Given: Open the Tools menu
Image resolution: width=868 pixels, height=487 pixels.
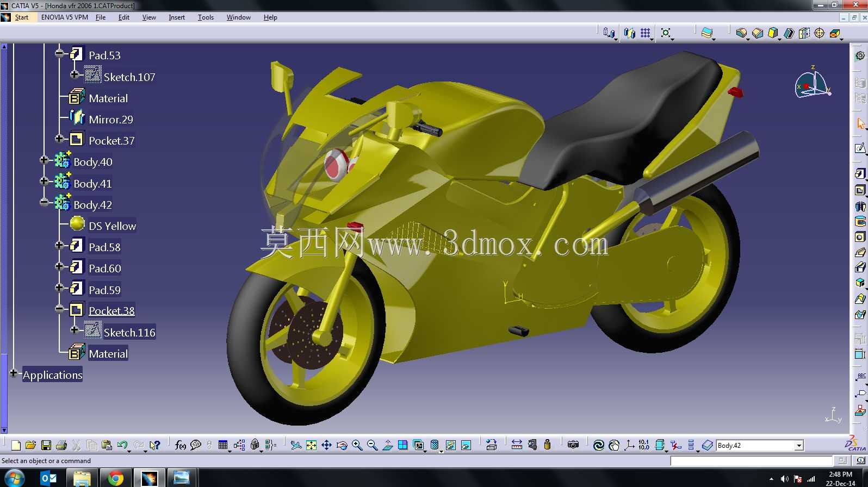Looking at the screenshot, I should (206, 17).
